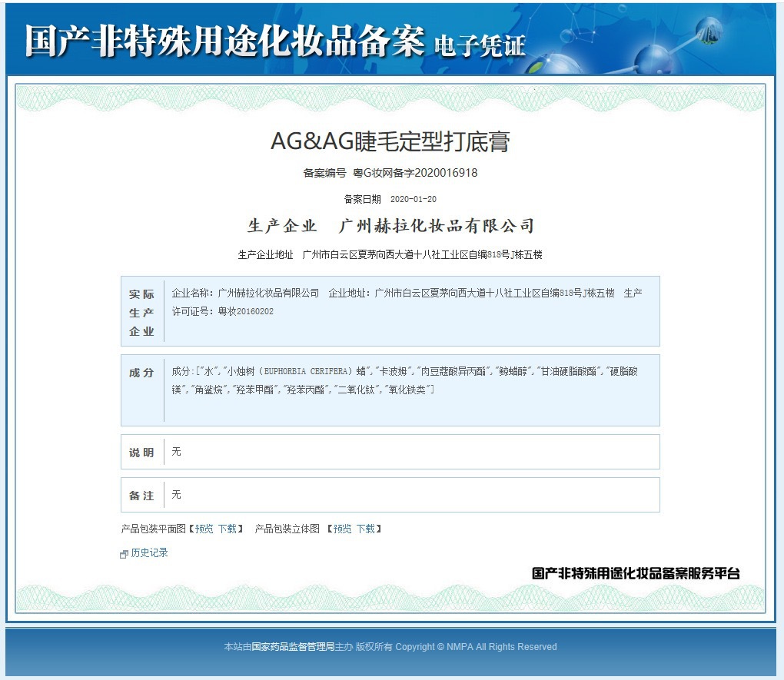Click the Copyright NMPA footer text
Viewport: 784px width, 680px height.
point(476,646)
